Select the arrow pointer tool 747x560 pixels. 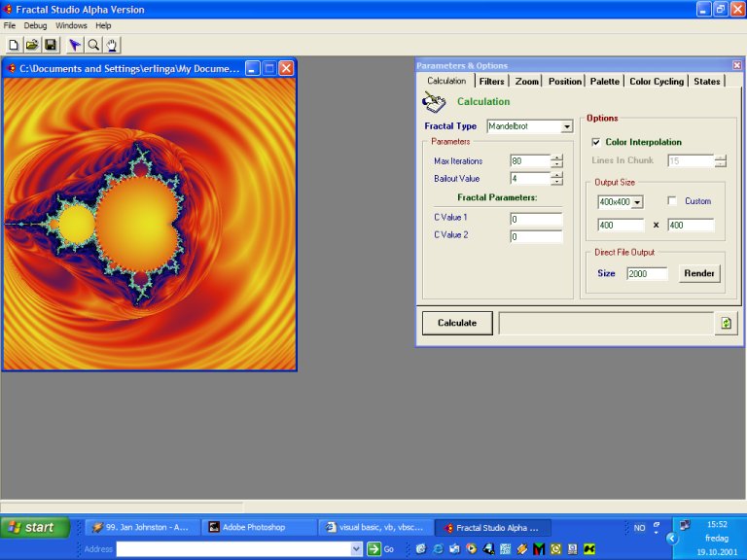click(x=75, y=45)
